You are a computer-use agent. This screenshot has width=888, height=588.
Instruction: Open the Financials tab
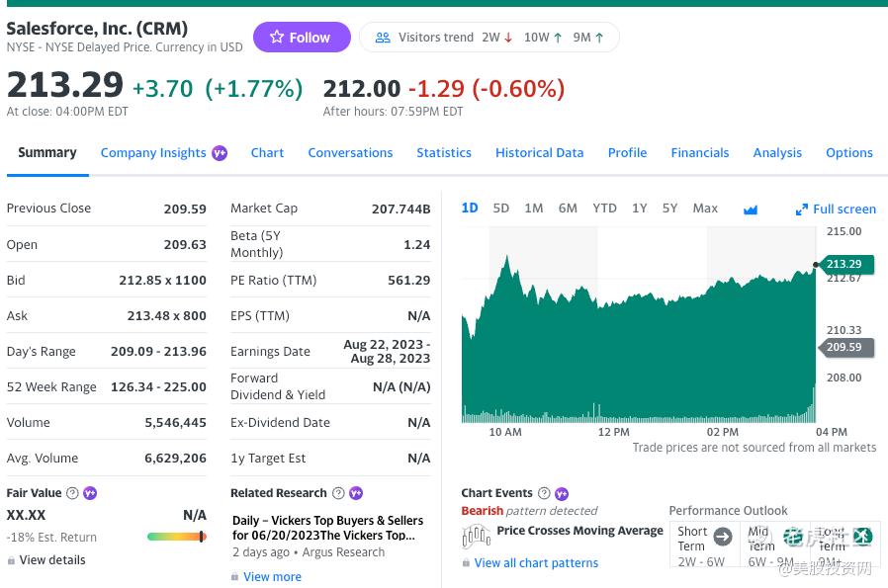click(700, 153)
